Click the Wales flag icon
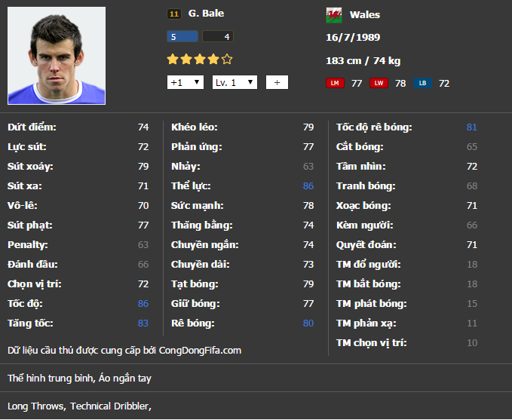 (333, 14)
